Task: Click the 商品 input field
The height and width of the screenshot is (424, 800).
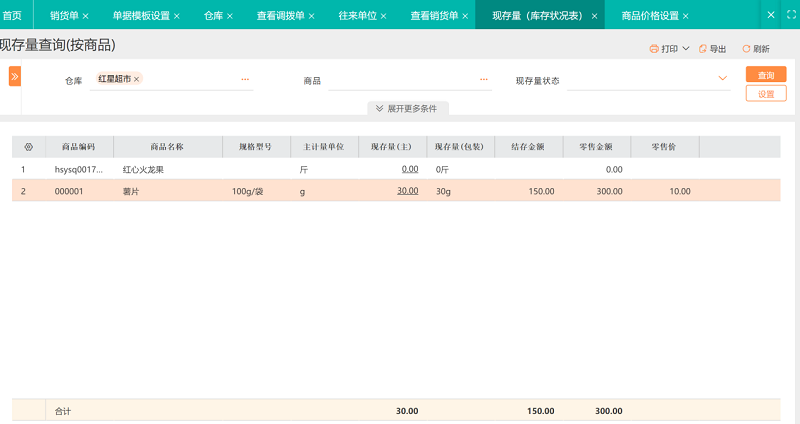Action: point(400,79)
